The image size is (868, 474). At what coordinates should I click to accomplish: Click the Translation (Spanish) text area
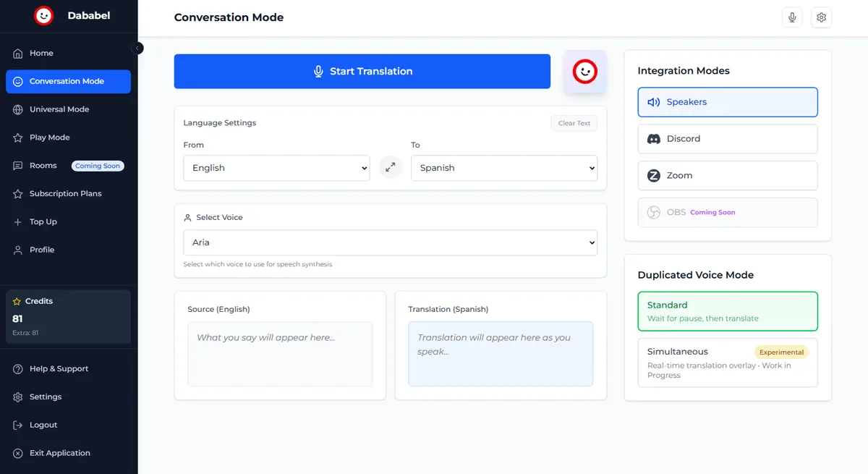point(501,354)
